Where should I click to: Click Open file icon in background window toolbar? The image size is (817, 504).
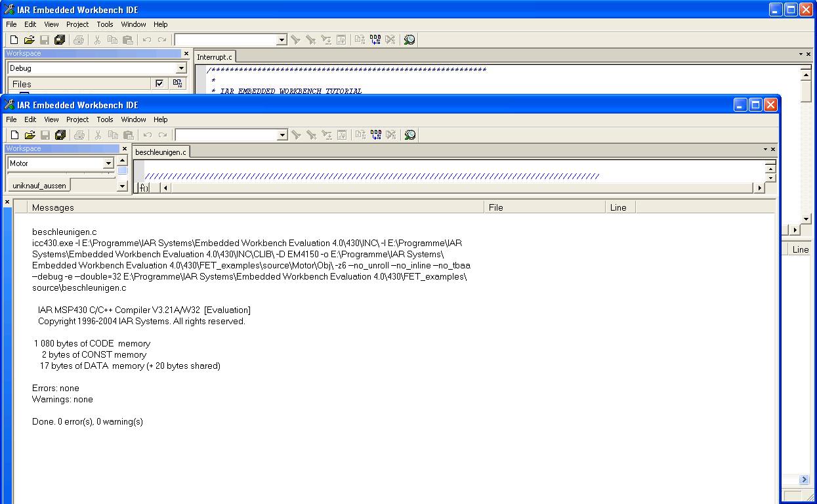click(29, 40)
